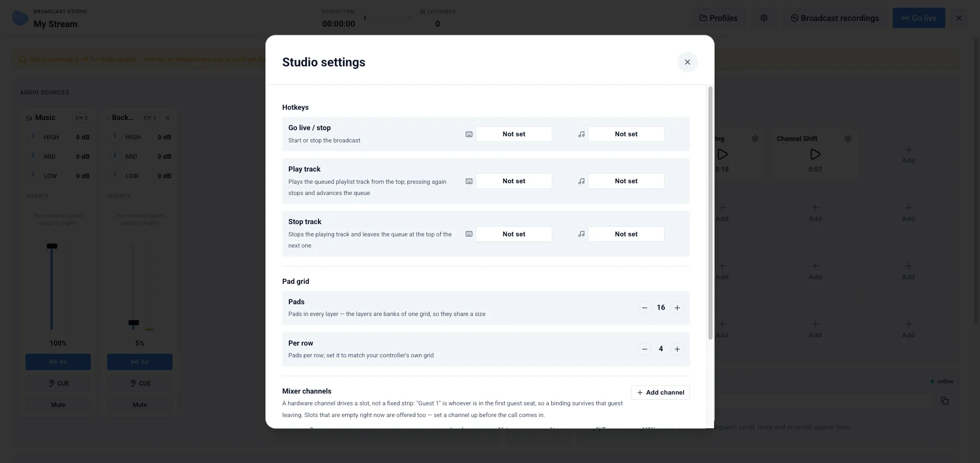Play the Channel Shift pad
The image size is (980, 463).
click(815, 154)
